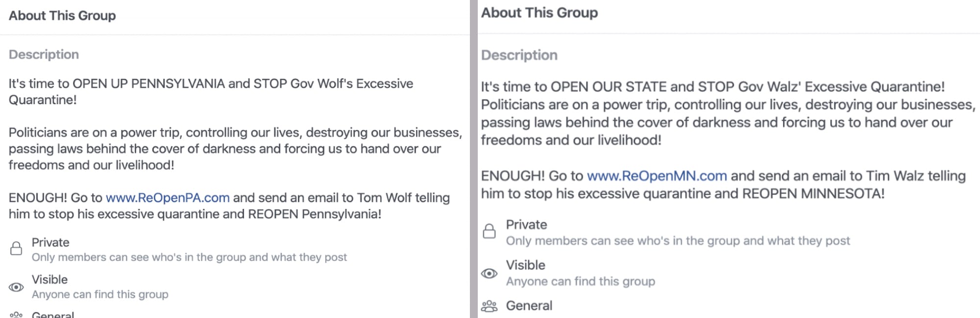The image size is (980, 318).
Task: Select 'Visible' label in Minnesota group
Action: [x=525, y=265]
